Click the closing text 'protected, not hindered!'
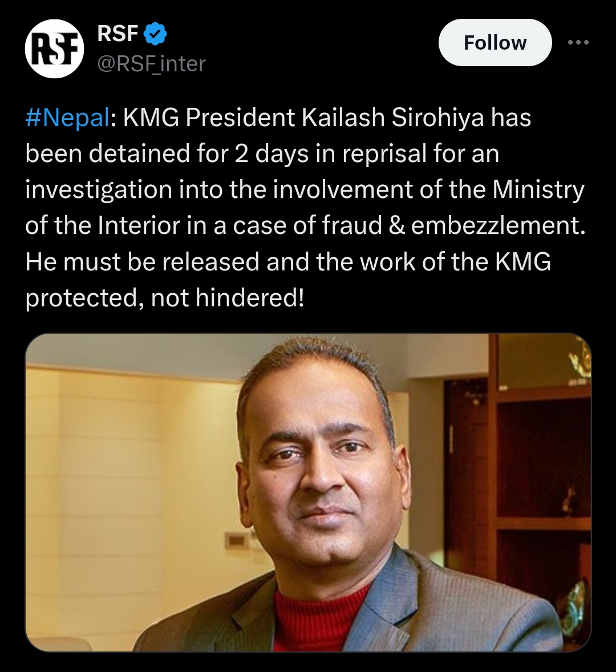616x672 pixels. coord(165,297)
